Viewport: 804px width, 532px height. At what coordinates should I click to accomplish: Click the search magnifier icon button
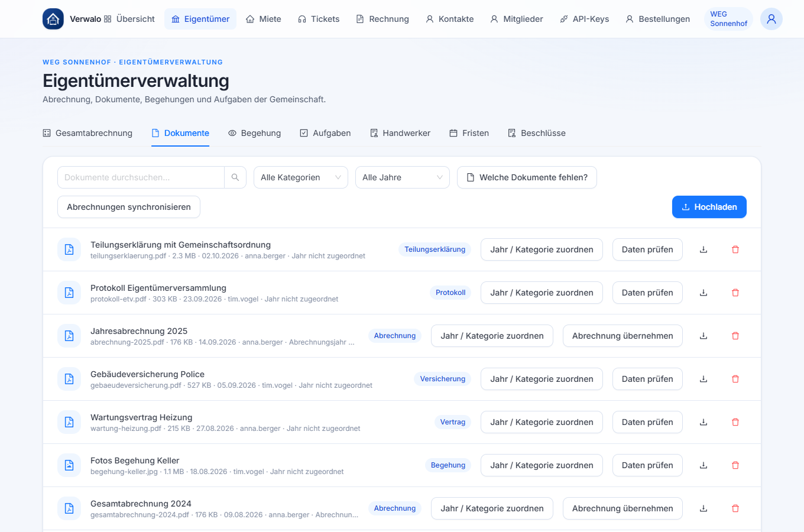click(x=235, y=177)
